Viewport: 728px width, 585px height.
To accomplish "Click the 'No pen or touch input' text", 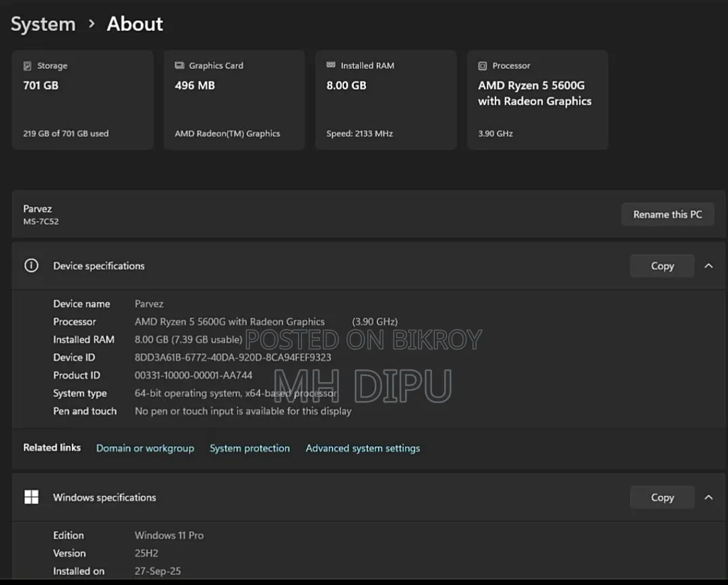I will pyautogui.click(x=243, y=411).
